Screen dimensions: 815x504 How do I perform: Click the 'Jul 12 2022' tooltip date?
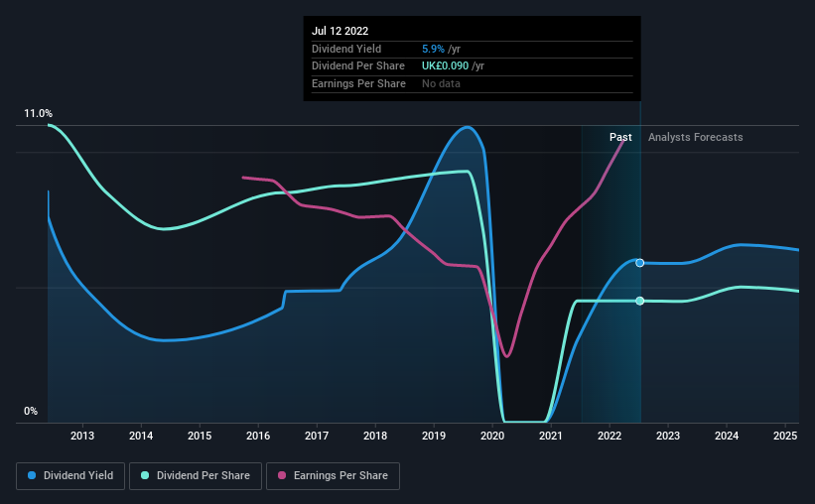click(x=340, y=31)
